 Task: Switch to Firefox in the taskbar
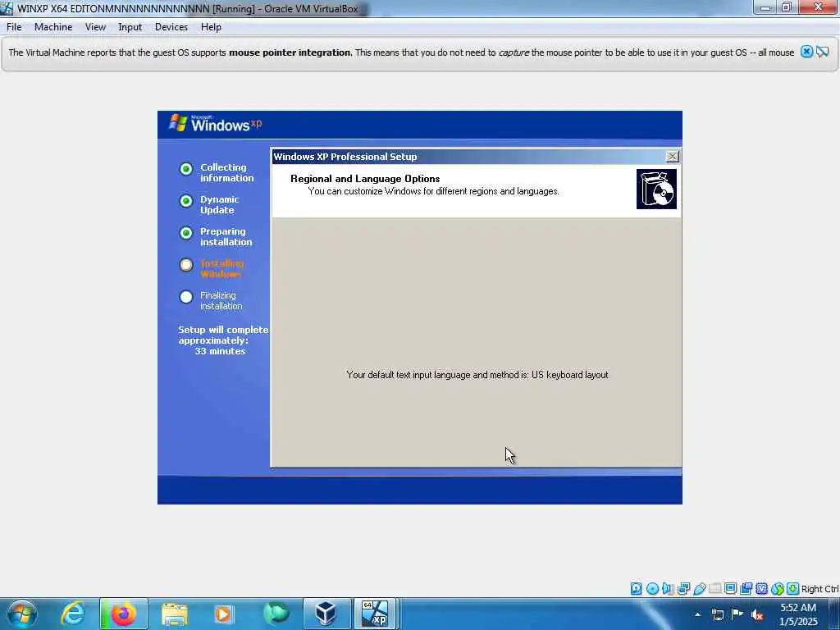[x=124, y=614]
